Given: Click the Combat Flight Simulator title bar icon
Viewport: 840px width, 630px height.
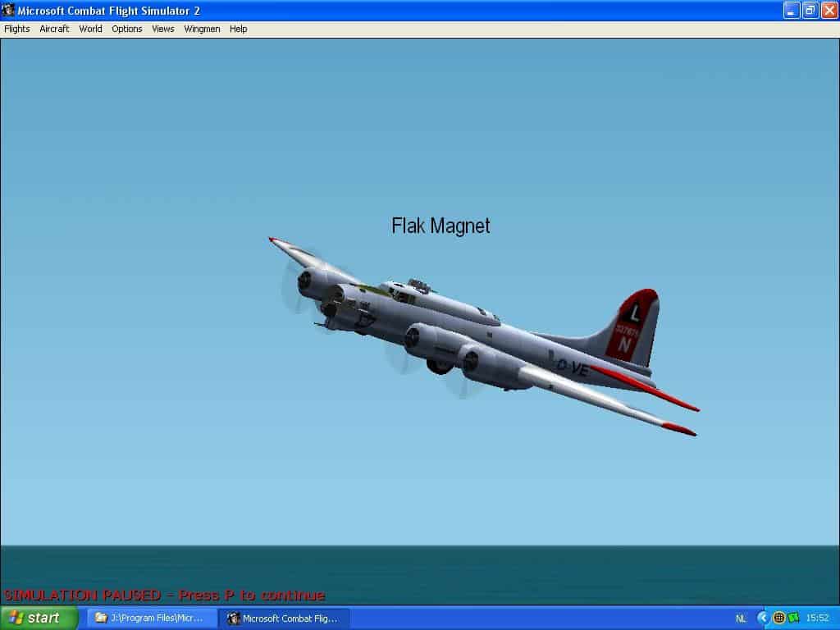Looking at the screenshot, I should click(x=8, y=10).
